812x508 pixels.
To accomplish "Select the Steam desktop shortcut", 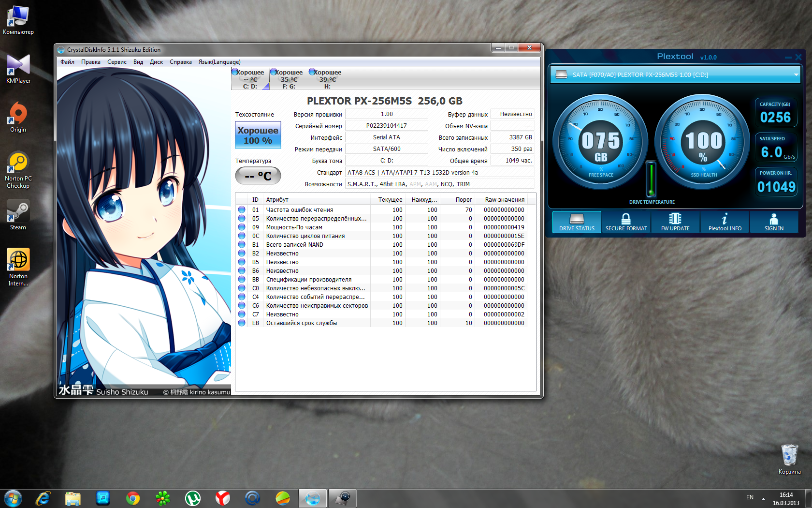I will [18, 215].
